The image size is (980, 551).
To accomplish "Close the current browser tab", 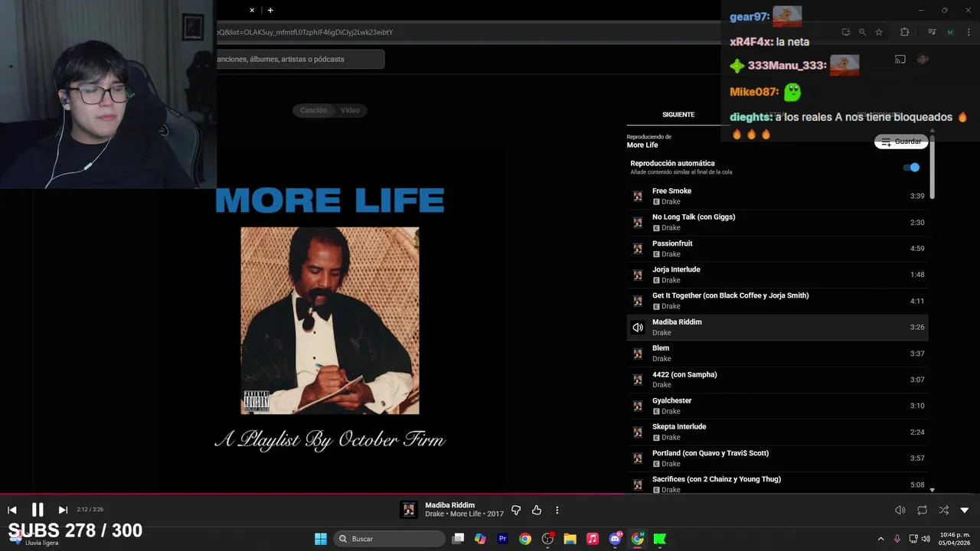I will pyautogui.click(x=252, y=10).
